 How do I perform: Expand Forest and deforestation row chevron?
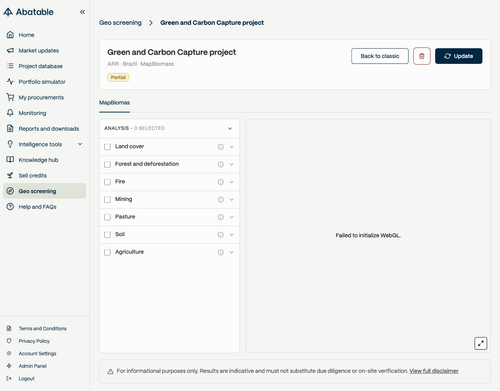pos(232,164)
